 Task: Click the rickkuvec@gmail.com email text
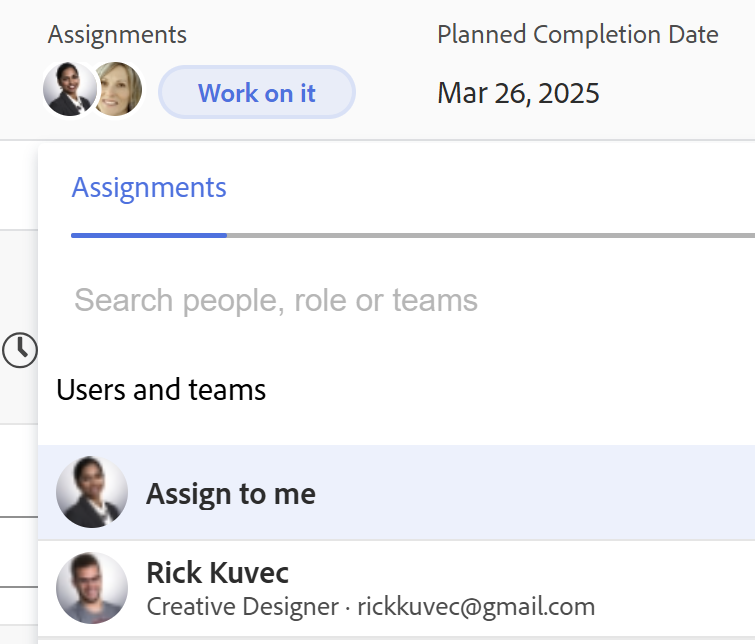click(x=476, y=606)
